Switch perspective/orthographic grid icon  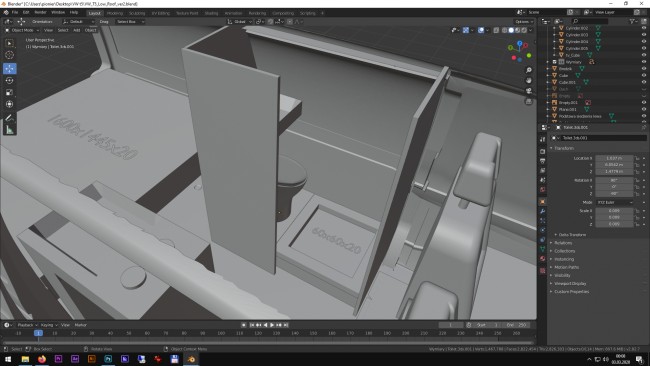529,101
